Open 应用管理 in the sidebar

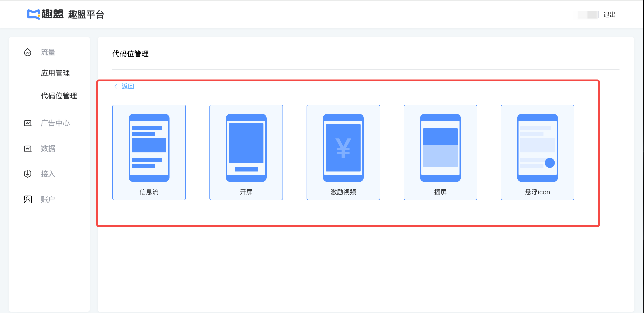(x=55, y=73)
